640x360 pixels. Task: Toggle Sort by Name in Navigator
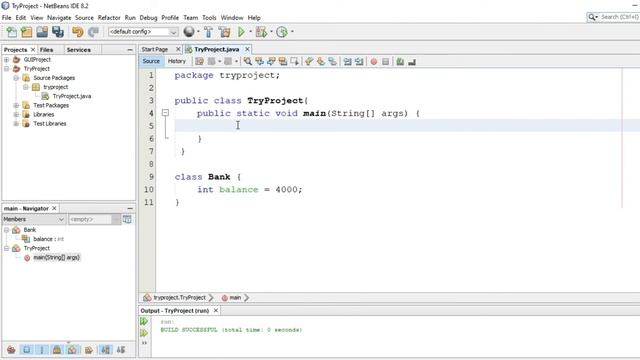(105, 350)
